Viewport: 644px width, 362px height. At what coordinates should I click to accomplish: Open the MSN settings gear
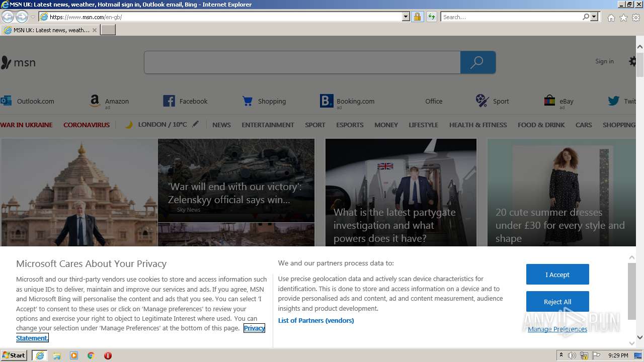pyautogui.click(x=632, y=61)
